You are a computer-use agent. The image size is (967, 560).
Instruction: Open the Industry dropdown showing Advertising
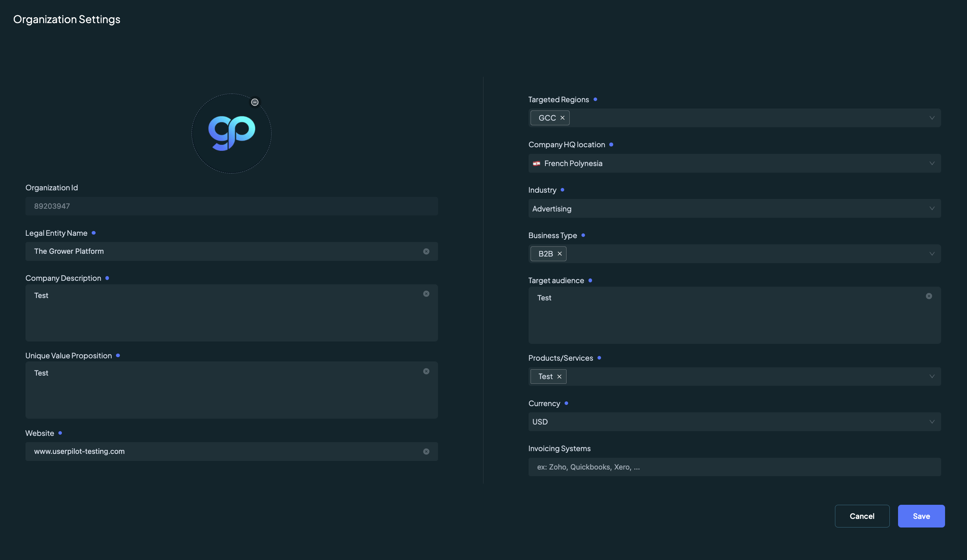click(735, 209)
